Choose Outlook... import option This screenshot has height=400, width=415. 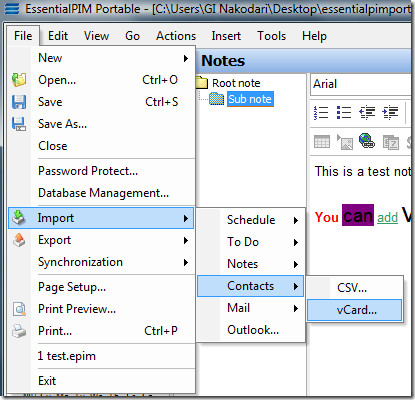(x=251, y=330)
